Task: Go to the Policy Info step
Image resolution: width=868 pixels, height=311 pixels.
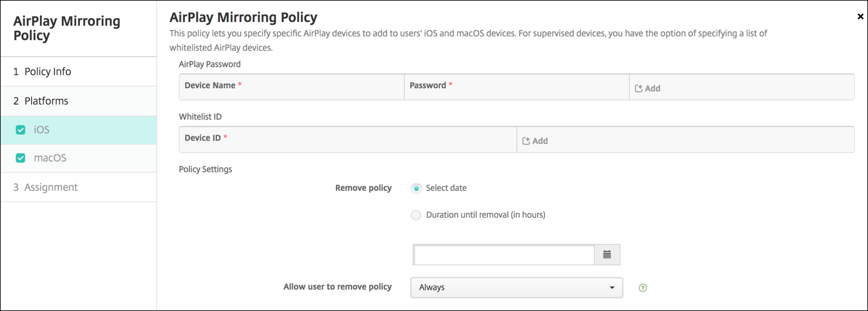Action: point(42,71)
